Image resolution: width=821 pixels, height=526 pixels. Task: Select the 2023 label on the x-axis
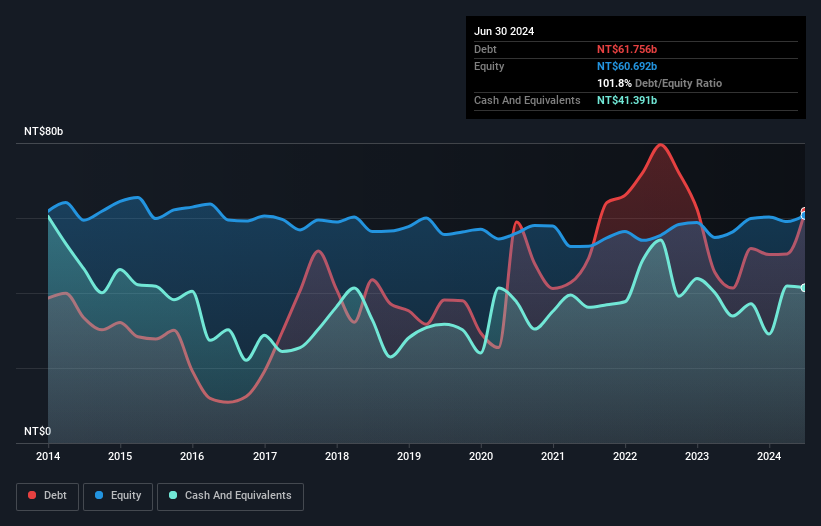[x=697, y=456]
